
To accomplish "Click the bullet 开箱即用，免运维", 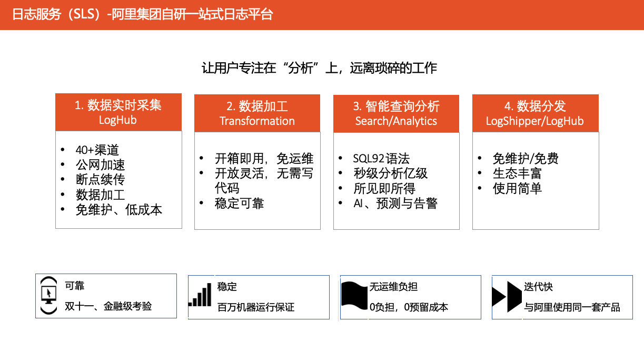I will [x=264, y=159].
